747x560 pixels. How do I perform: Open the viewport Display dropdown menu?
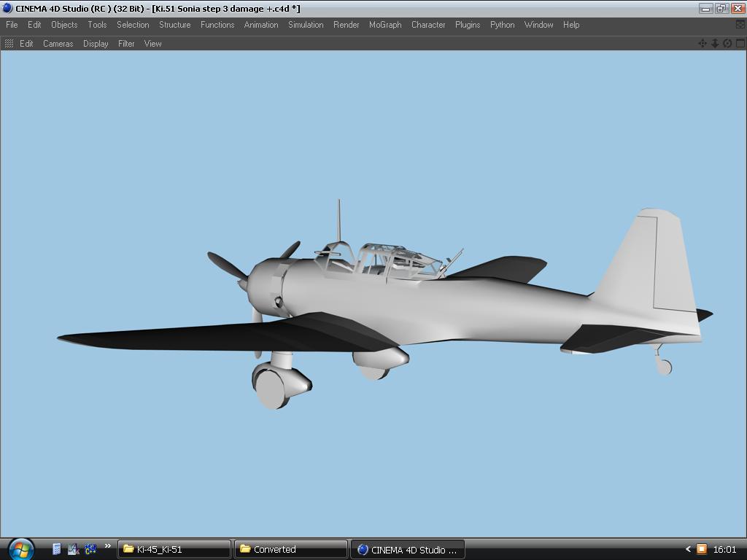click(x=96, y=44)
